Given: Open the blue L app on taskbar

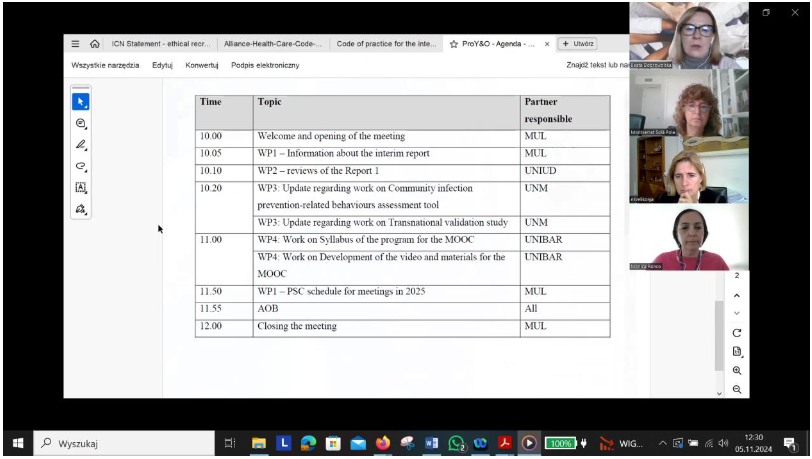Looking at the screenshot, I should click(283, 443).
